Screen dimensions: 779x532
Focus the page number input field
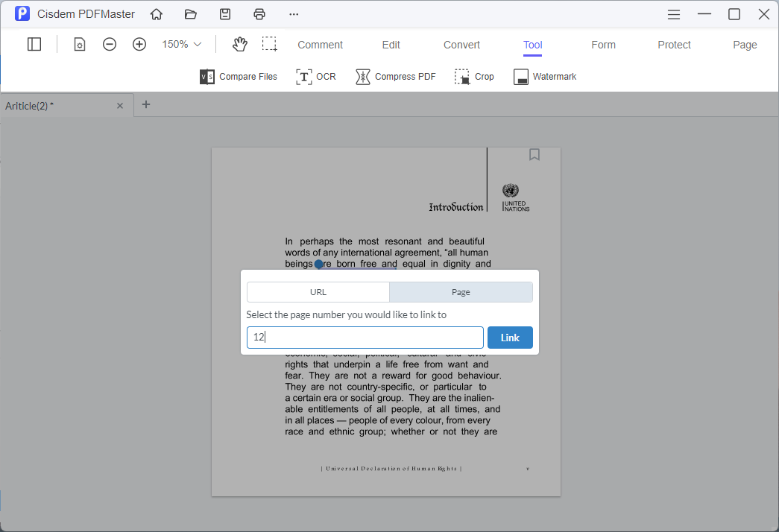click(365, 338)
